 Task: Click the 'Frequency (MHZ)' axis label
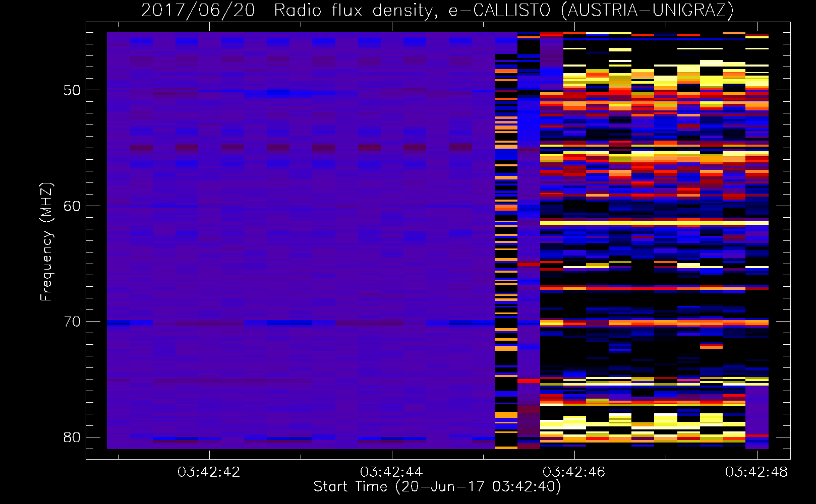[x=46, y=242]
